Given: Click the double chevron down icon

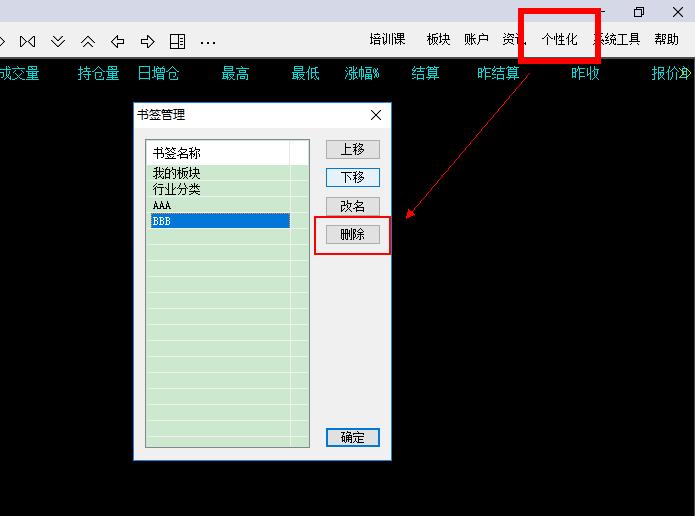Looking at the screenshot, I should click(58, 41).
